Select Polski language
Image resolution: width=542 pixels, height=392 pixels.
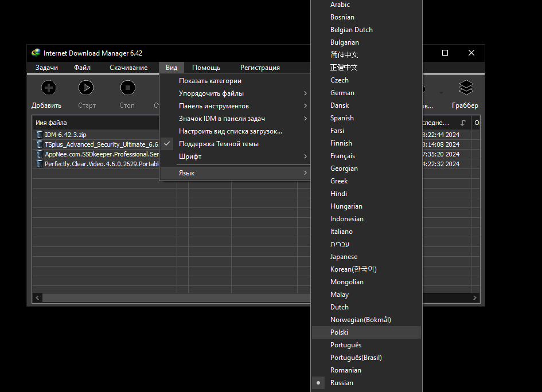coord(366,332)
